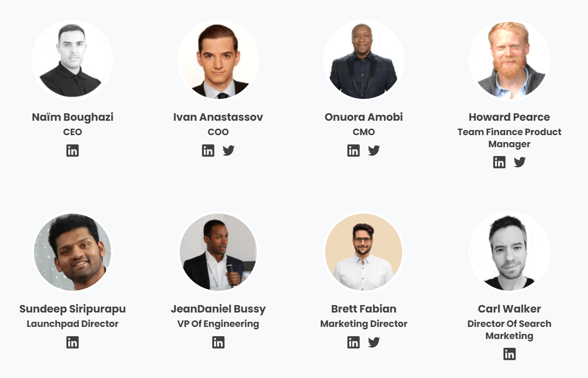588x378 pixels.
Task: Click JeanDaniel Bussy's profile photo
Action: (218, 252)
